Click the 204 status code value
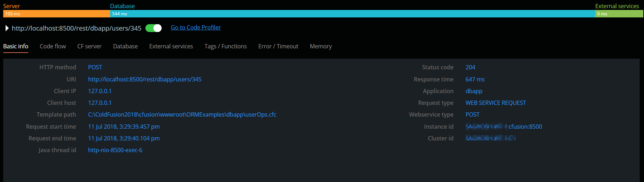This screenshot has height=182, width=644. coord(470,67)
